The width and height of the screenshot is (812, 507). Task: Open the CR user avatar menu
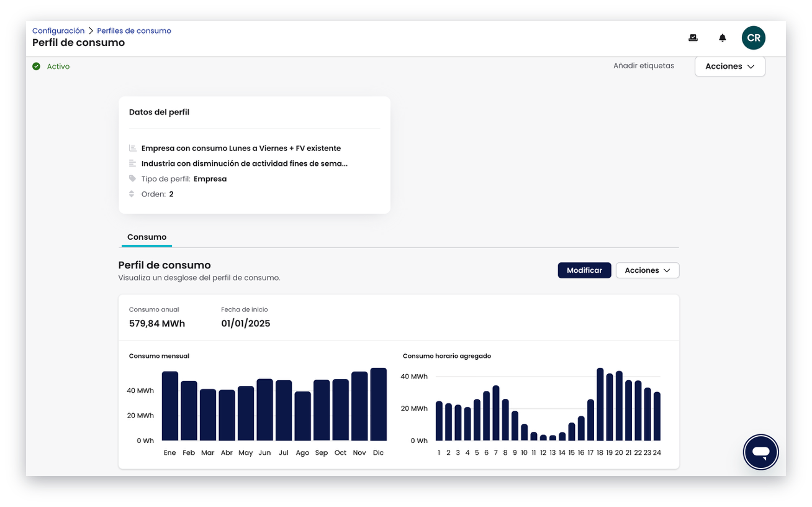coord(754,38)
